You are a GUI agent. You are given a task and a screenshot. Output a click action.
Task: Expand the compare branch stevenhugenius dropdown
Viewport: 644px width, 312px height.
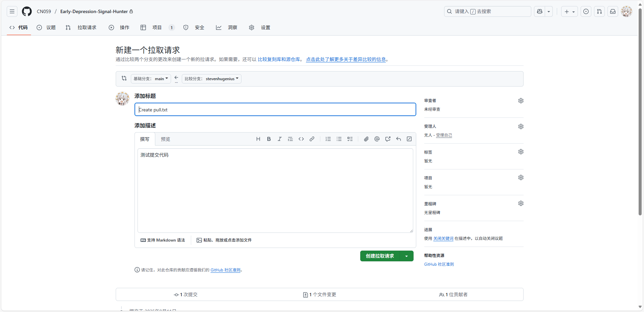(212, 79)
